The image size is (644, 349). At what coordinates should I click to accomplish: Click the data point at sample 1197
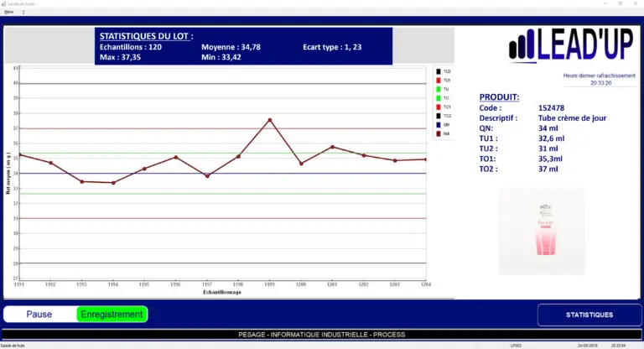coord(207,176)
